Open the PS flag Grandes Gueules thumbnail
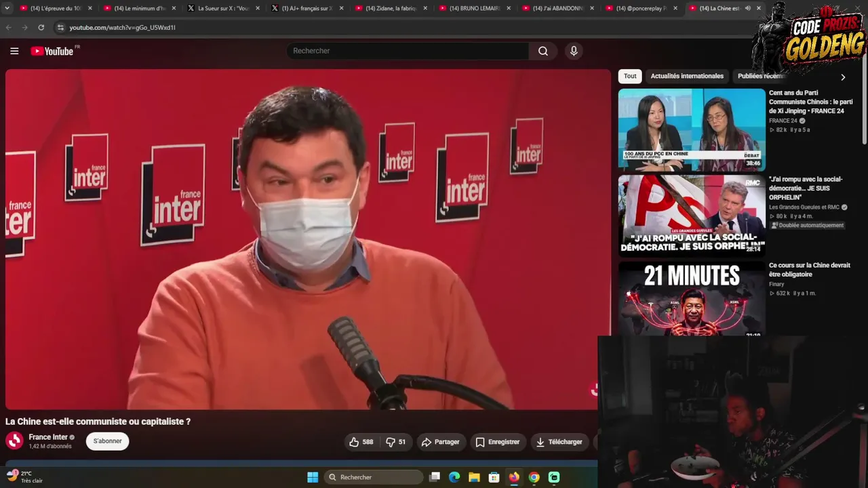This screenshot has height=488, width=868. (692, 215)
